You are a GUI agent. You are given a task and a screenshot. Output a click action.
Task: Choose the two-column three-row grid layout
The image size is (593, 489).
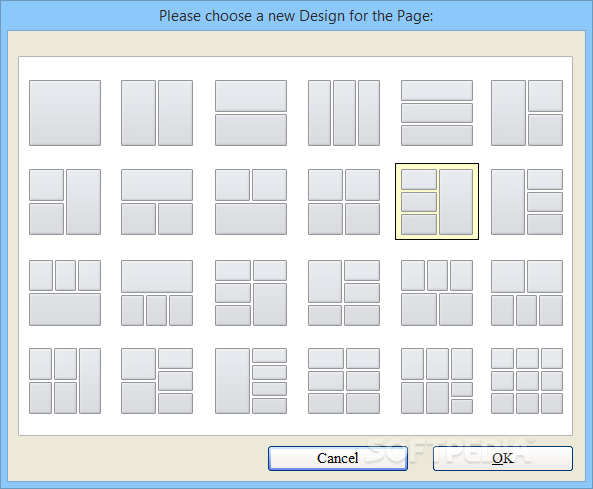(x=344, y=381)
